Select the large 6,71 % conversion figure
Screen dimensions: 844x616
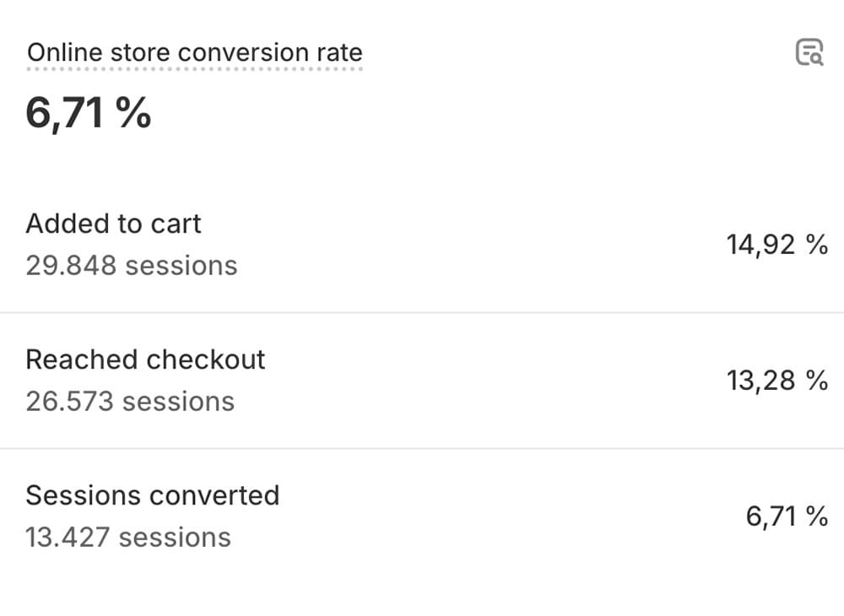pyautogui.click(x=89, y=113)
